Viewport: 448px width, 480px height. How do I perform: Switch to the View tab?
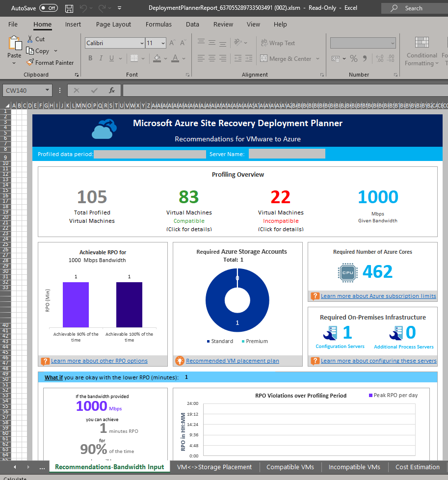[253, 25]
